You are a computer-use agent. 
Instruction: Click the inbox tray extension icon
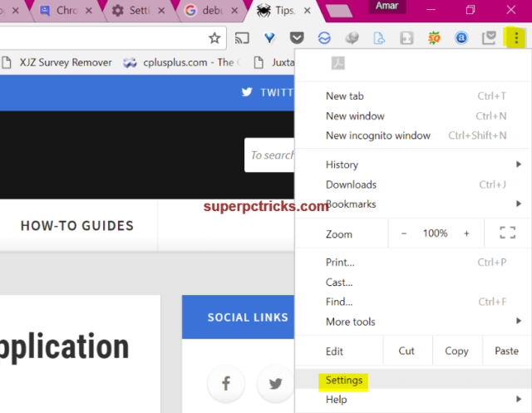pos(489,38)
